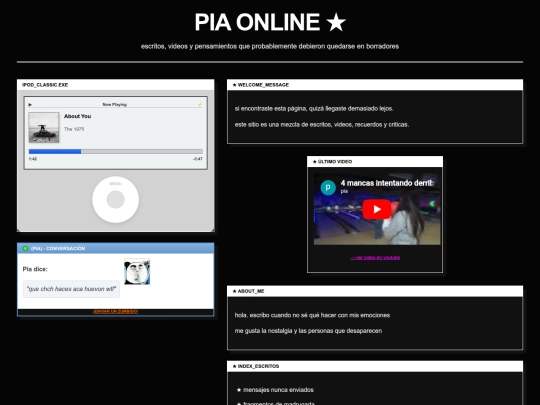This screenshot has height=405, width=540.
Task: Click the ★ ÚLTIMO VIDEO panel header
Action: [375, 162]
